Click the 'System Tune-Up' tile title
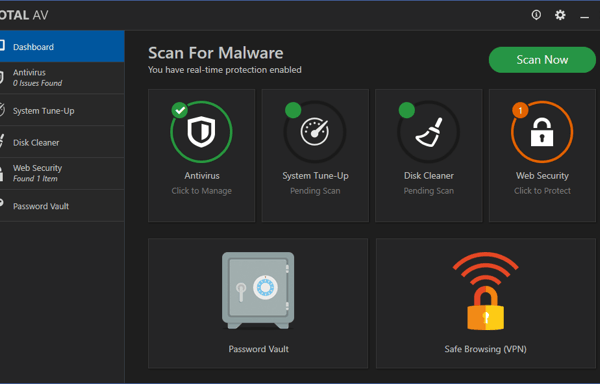 [315, 176]
